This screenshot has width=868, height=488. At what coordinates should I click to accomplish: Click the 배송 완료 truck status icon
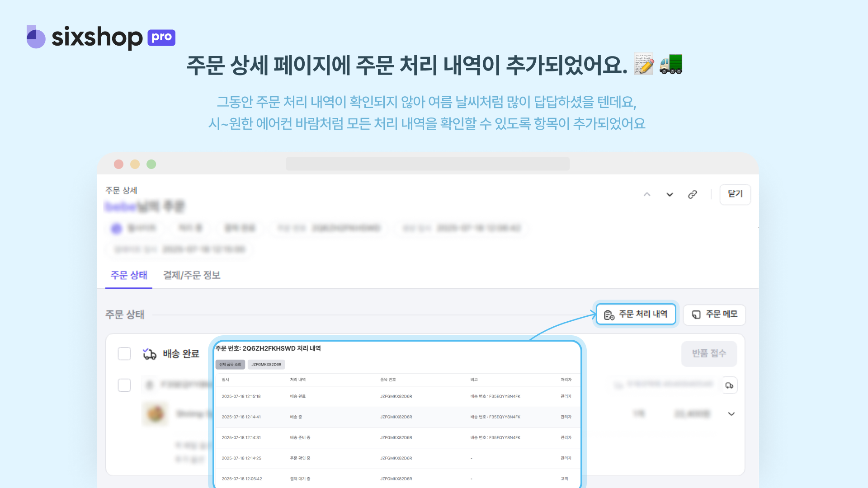[x=150, y=354]
